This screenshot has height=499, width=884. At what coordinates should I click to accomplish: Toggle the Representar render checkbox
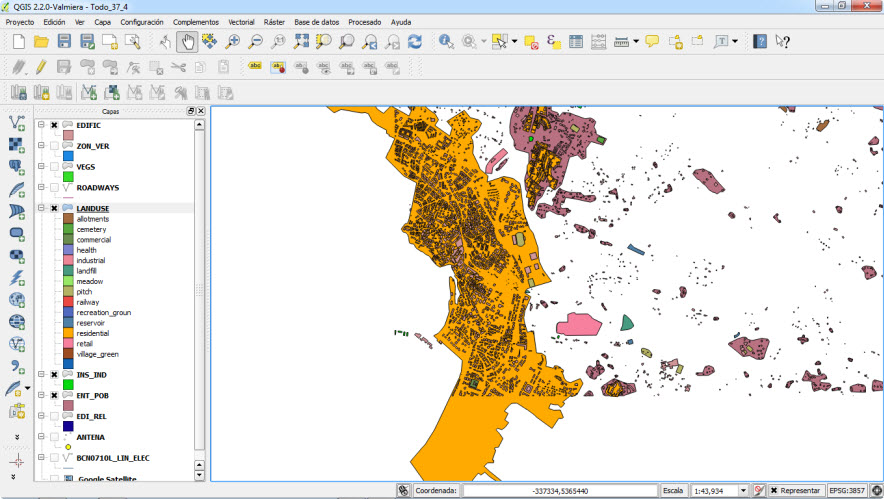[774, 491]
